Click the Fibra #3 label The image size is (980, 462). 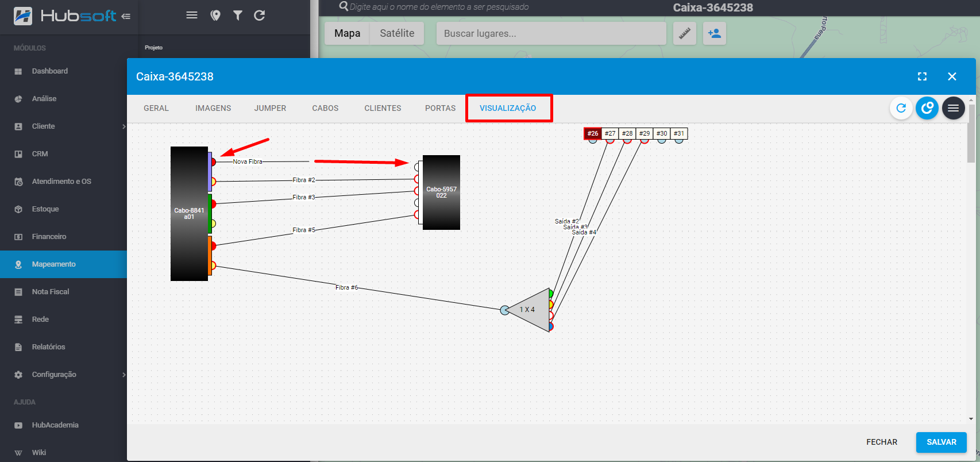coord(304,197)
